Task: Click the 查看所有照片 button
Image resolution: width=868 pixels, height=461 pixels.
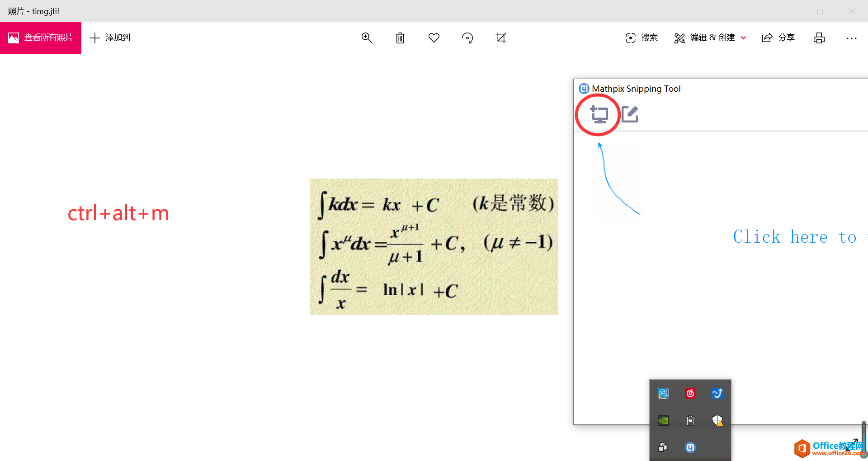Action: tap(41, 38)
